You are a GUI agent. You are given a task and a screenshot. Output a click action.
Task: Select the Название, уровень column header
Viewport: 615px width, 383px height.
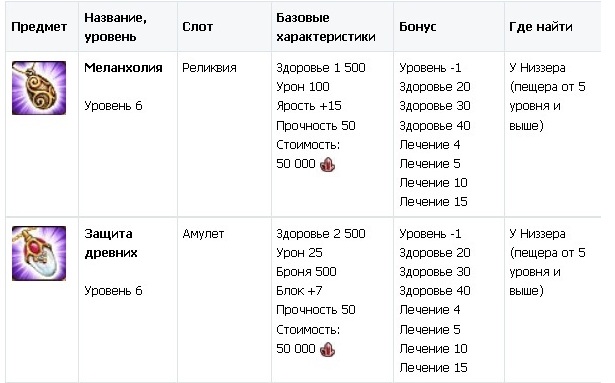(116, 27)
